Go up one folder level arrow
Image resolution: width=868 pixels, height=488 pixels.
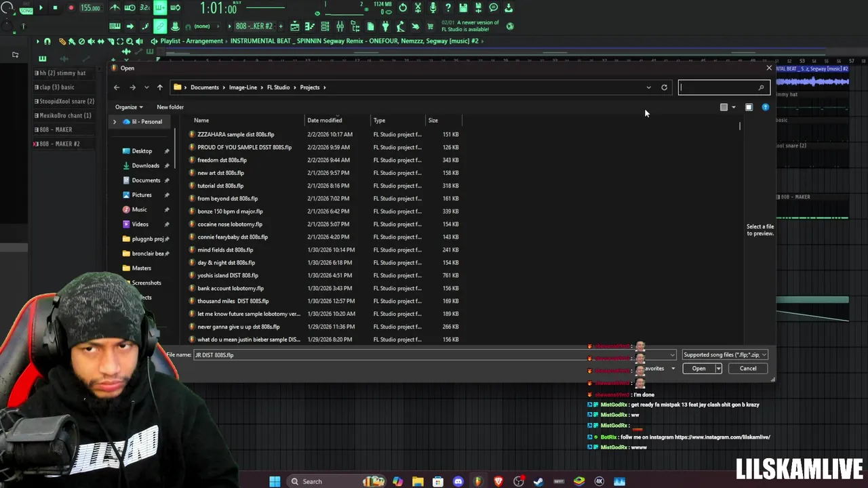pyautogui.click(x=159, y=87)
